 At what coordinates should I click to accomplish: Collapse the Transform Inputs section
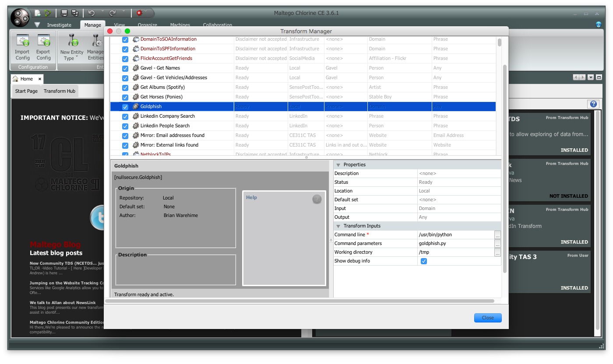338,226
